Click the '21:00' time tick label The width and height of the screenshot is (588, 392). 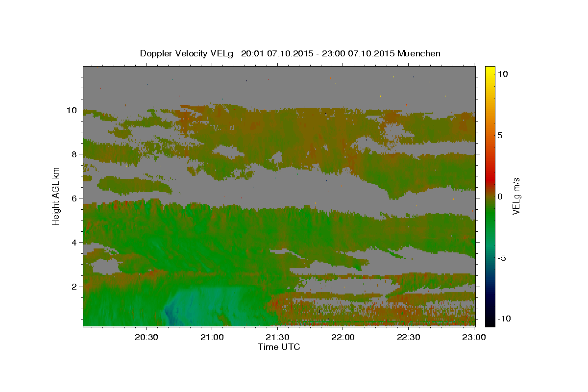tap(212, 337)
